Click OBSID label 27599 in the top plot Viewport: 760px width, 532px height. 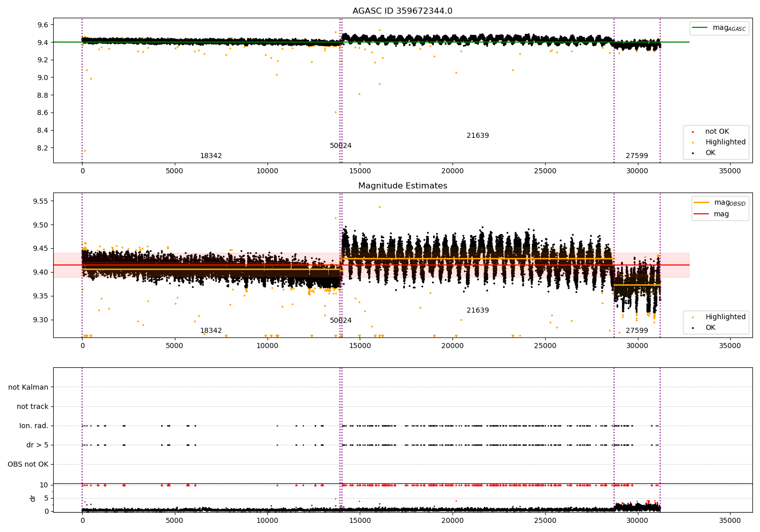(x=637, y=156)
